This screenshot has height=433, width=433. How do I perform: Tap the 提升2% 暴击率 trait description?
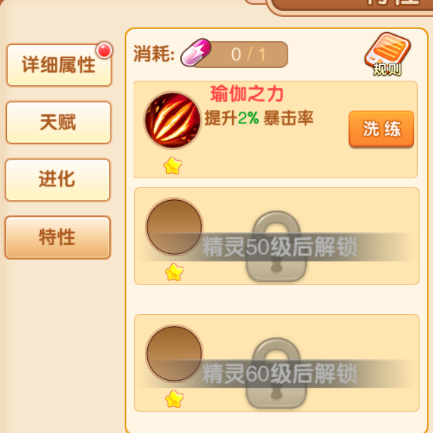coord(259,118)
